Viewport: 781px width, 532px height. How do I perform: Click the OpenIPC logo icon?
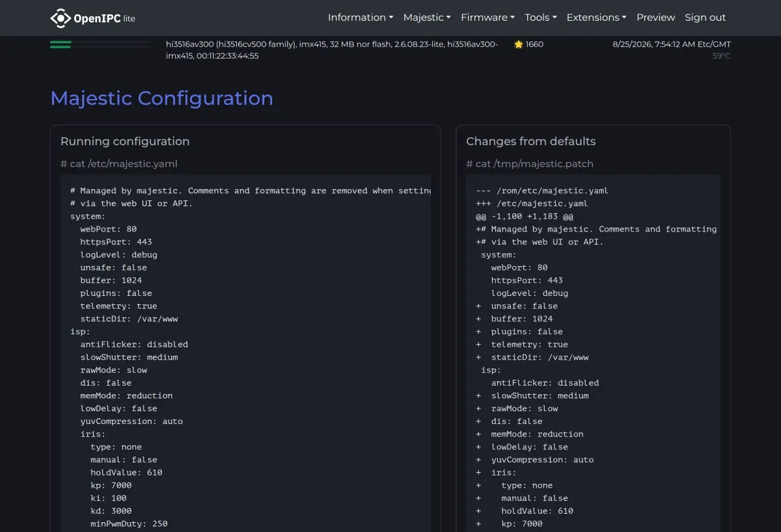pyautogui.click(x=61, y=18)
